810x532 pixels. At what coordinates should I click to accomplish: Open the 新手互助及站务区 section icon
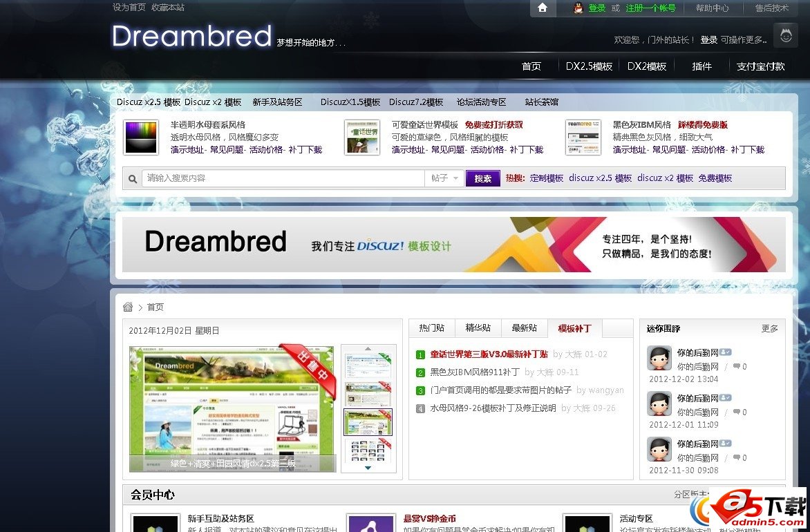[155, 523]
